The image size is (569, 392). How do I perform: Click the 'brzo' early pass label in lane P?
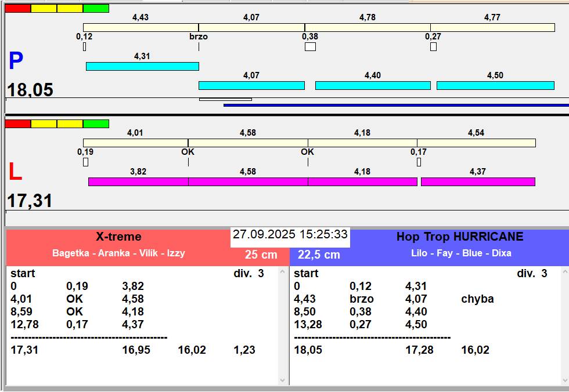199,37
